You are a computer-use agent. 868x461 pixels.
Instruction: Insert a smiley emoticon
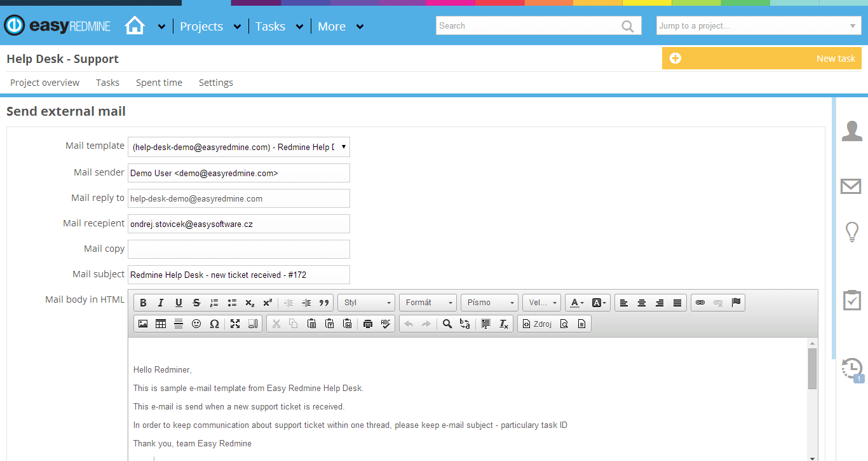coord(196,324)
